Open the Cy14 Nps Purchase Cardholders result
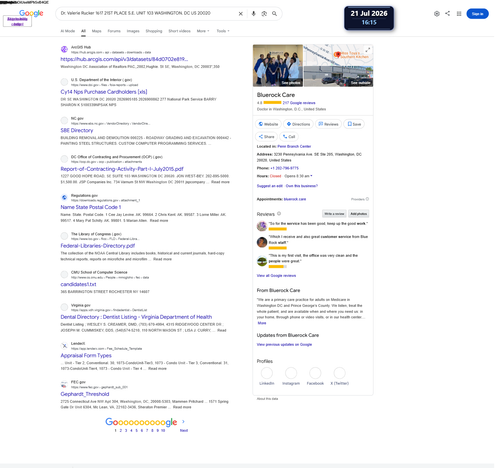 coord(104,92)
